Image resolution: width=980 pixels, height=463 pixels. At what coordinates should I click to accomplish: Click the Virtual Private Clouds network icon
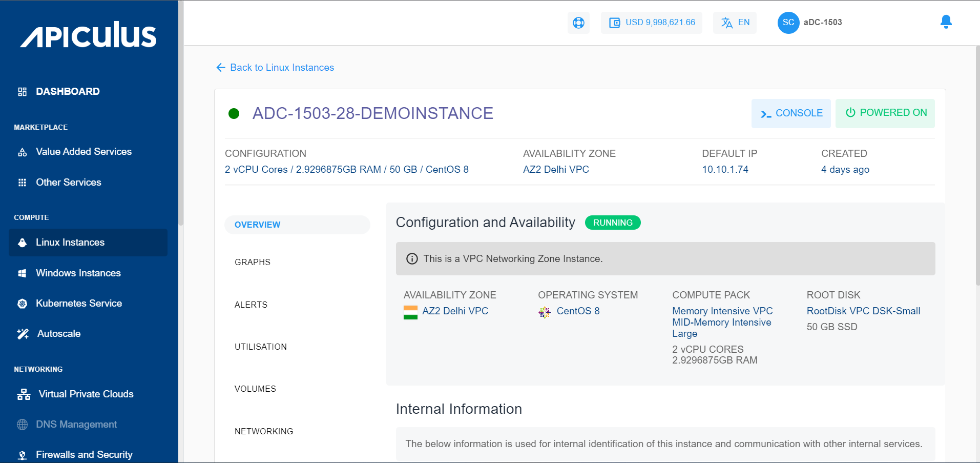[x=24, y=394]
